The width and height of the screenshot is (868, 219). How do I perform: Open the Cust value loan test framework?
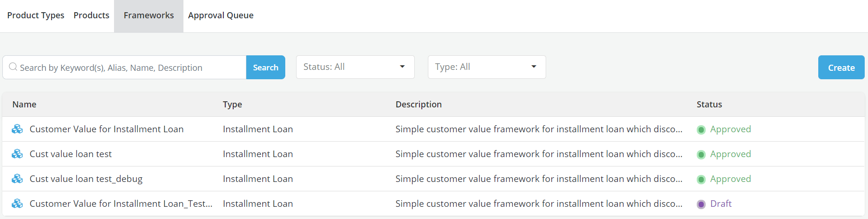(70, 154)
